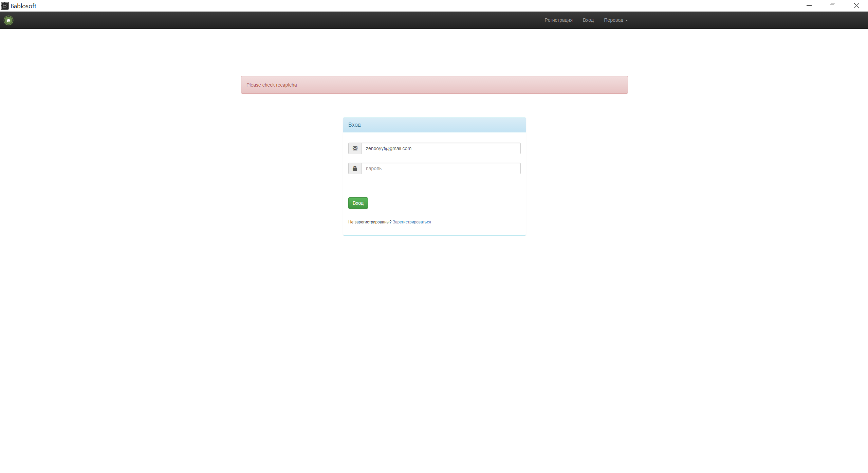Dismiss the Please check recaptcha error banner
The width and height of the screenshot is (868, 473).
[x=434, y=85]
